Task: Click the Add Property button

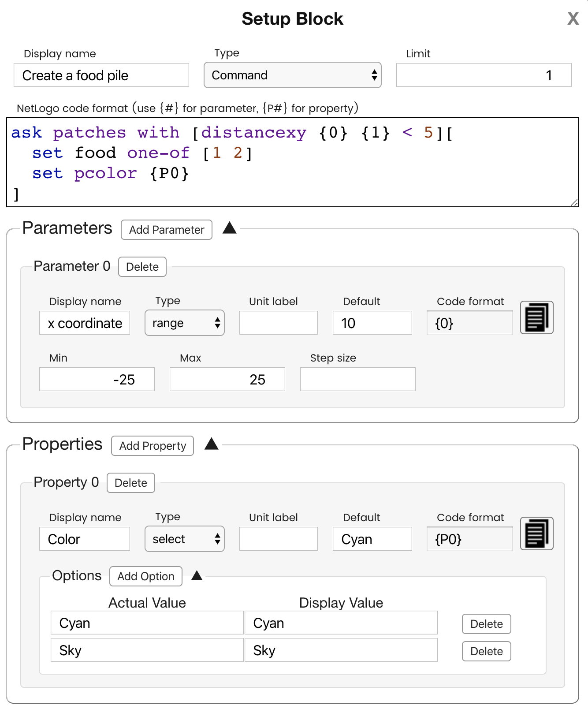Action: pyautogui.click(x=153, y=446)
